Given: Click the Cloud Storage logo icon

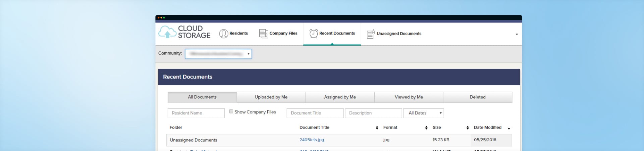Looking at the screenshot, I should 167,32.
